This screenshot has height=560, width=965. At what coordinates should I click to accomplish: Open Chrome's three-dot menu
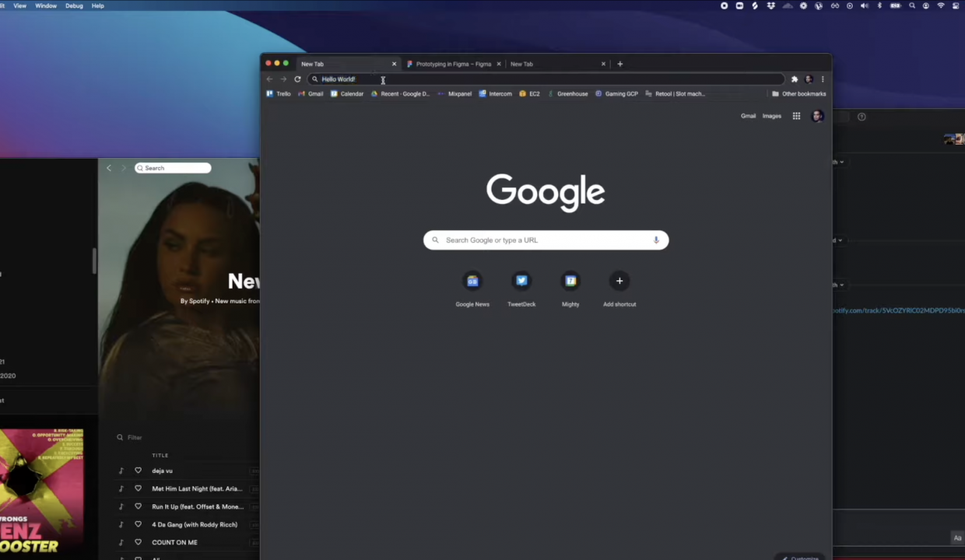pyautogui.click(x=823, y=79)
